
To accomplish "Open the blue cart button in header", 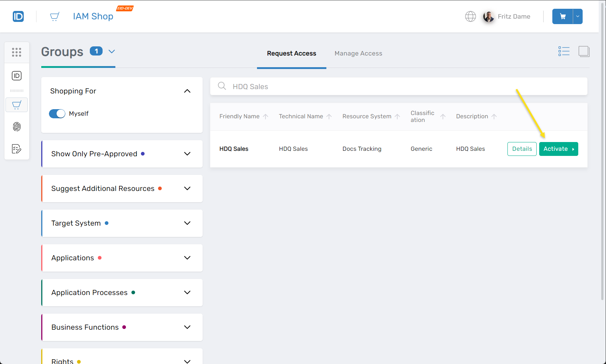I will 563,16.
